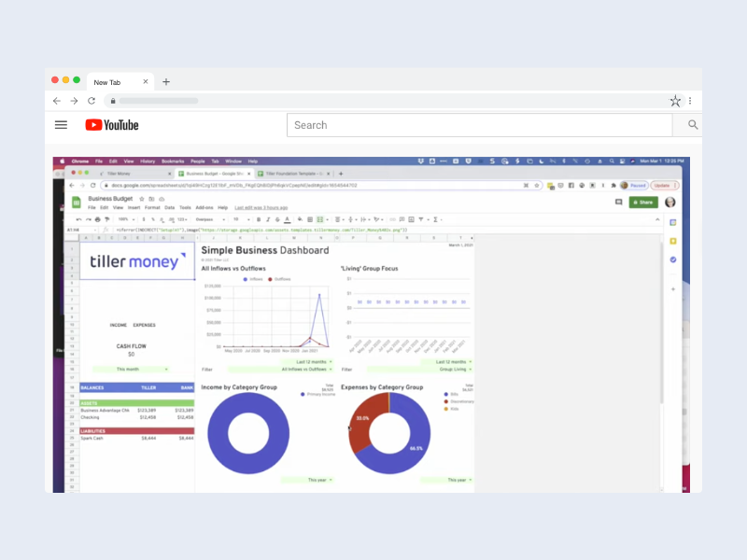Click the Update button in Chrome
This screenshot has height=560, width=747.
[664, 185]
